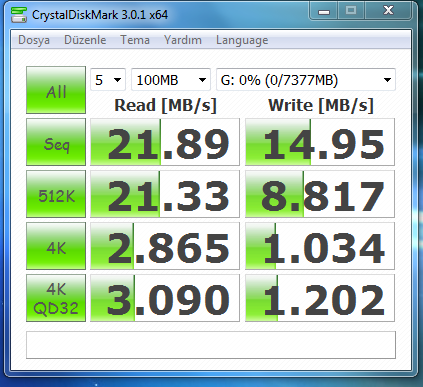The image size is (423, 387).
Task: Start the Seq sequential test
Action: (x=56, y=142)
